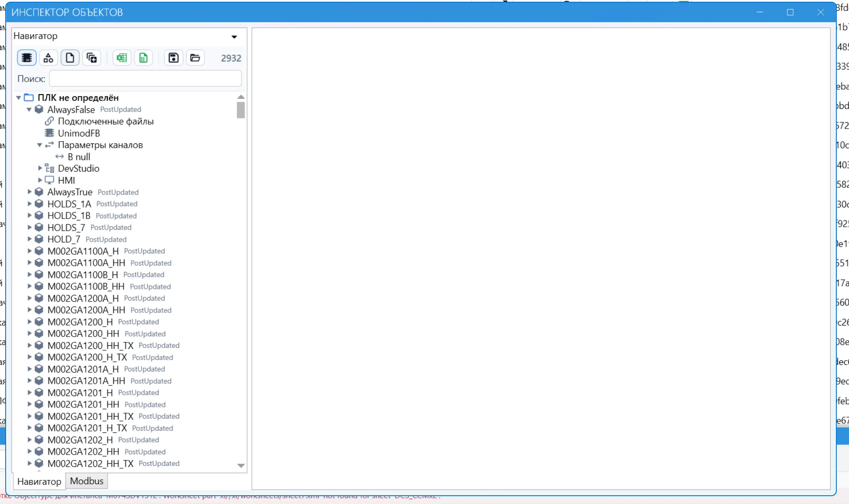Image resolution: width=849 pixels, height=504 pixels.
Task: Click the cube icon of HOLDS_1B
Action: tap(39, 216)
